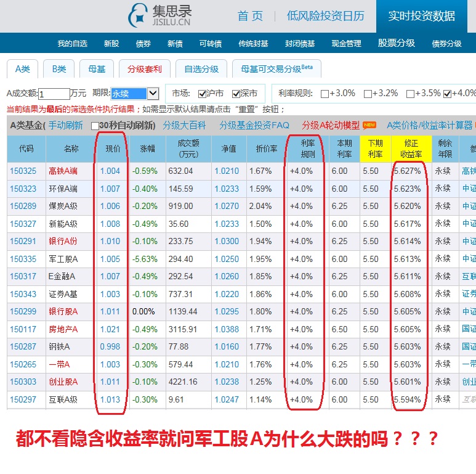Switch to the B类 tab
476x474 pixels.
(59, 69)
